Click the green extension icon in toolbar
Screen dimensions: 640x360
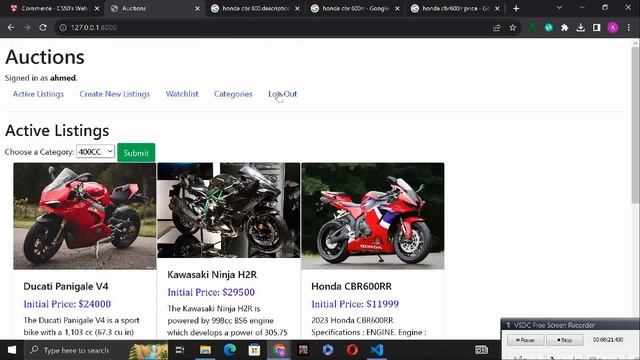pyautogui.click(x=533, y=27)
